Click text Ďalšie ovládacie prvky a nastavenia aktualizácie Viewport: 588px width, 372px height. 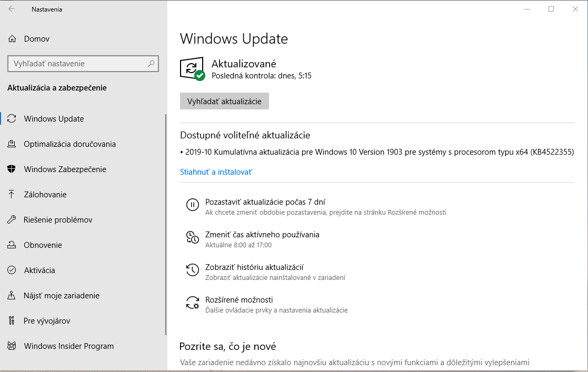click(x=276, y=310)
